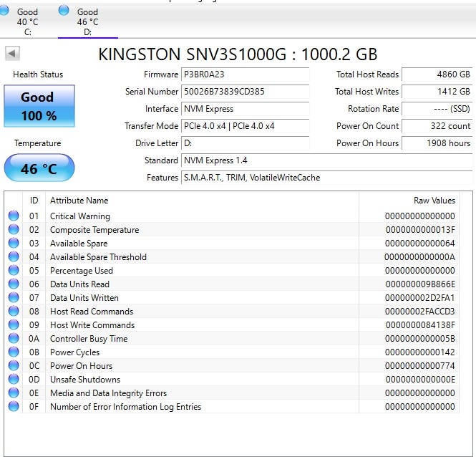Click the Firmware value field
The width and height of the screenshot is (476, 457).
[246, 74]
